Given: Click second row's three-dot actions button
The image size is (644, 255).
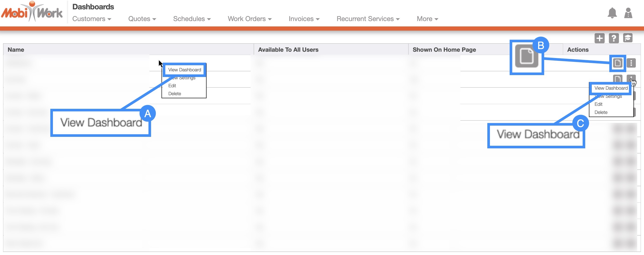Looking at the screenshot, I should [x=631, y=78].
